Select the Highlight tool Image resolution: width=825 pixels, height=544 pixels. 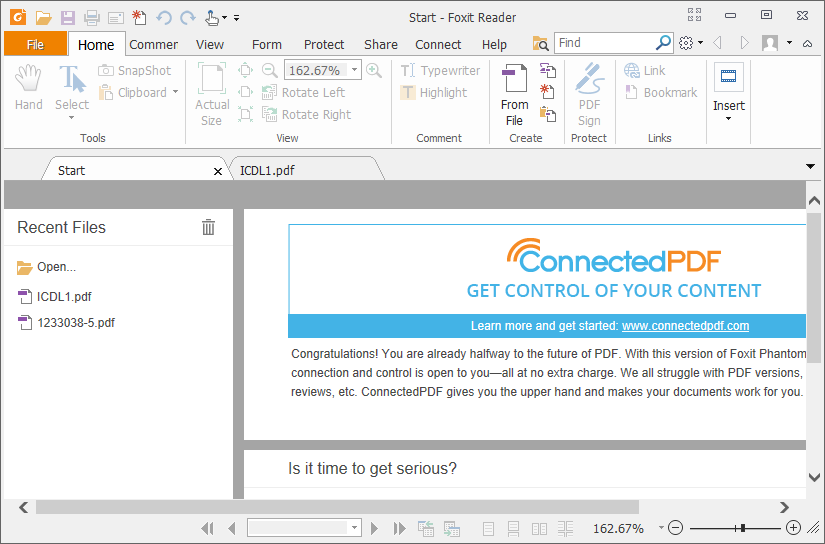[434, 93]
